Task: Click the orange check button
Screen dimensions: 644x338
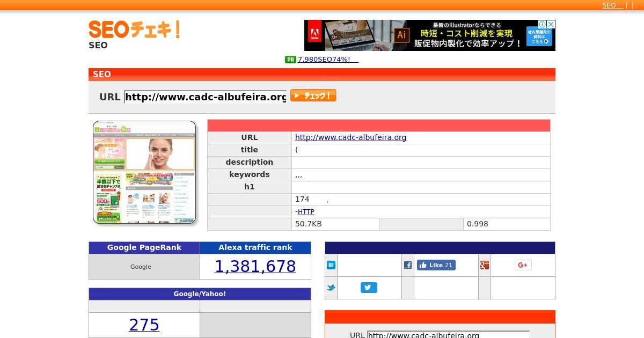Action: click(313, 95)
